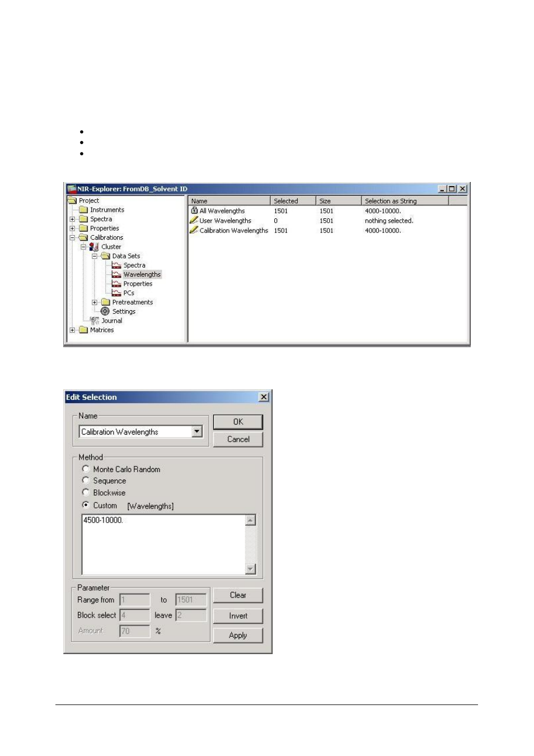Select the Monte Carlo Random method
This screenshot has width=534, height=756.
pos(86,469)
